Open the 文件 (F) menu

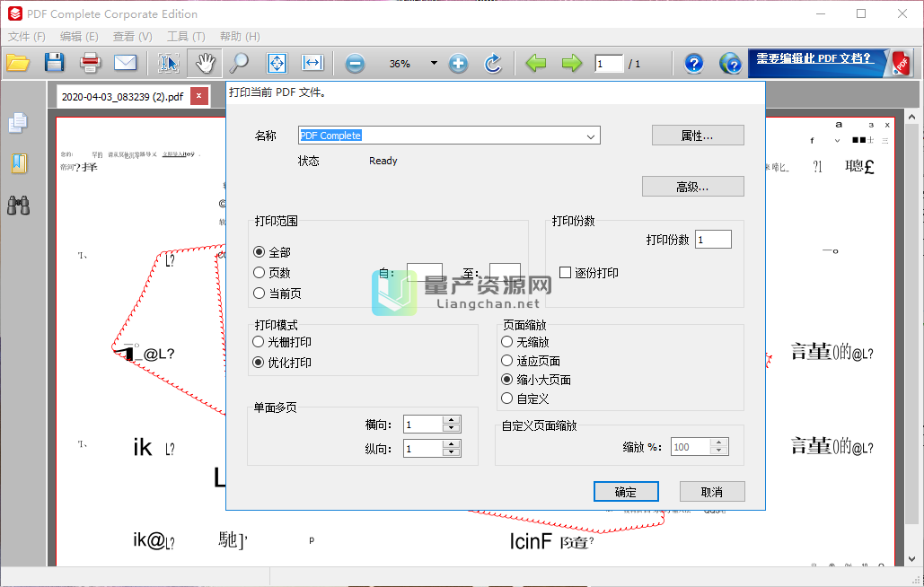(27, 37)
